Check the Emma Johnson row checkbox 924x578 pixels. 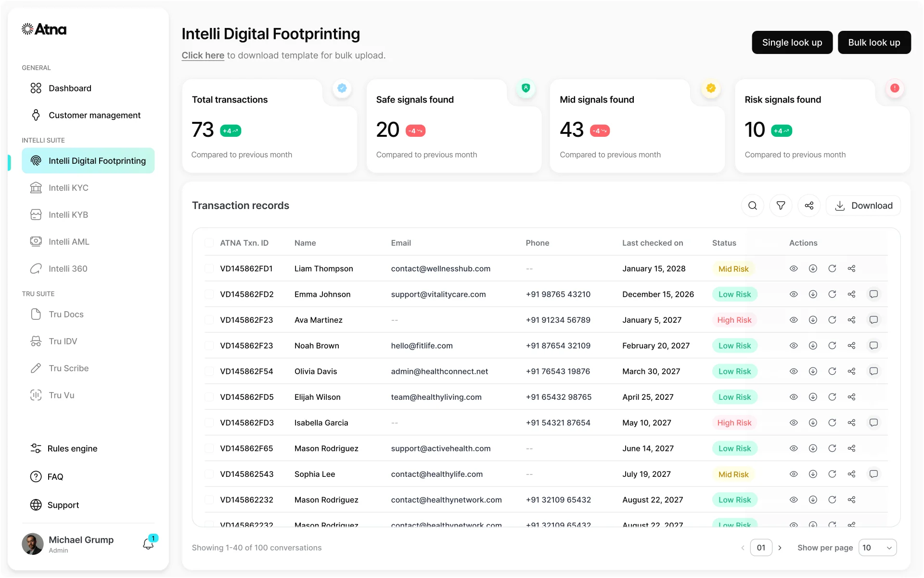(209, 294)
